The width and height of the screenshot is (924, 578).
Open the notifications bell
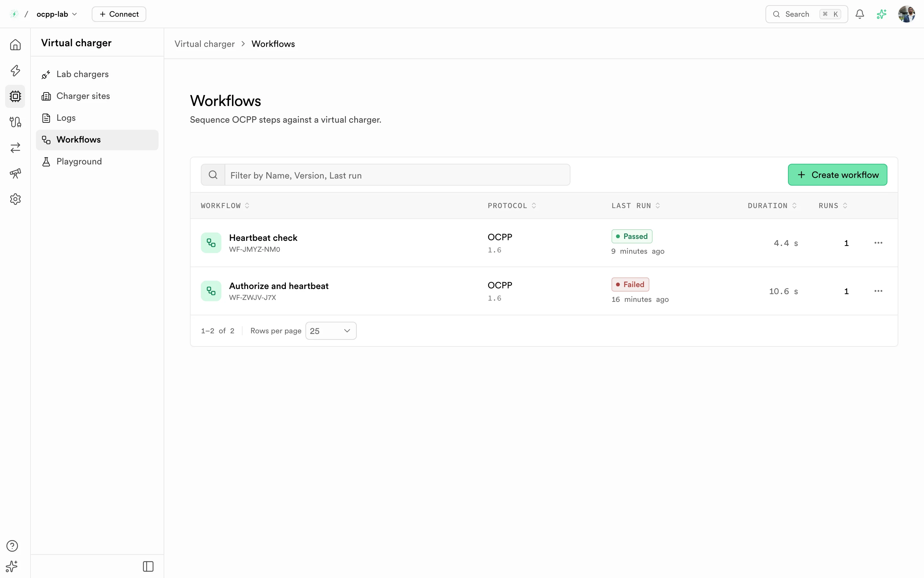pyautogui.click(x=860, y=14)
